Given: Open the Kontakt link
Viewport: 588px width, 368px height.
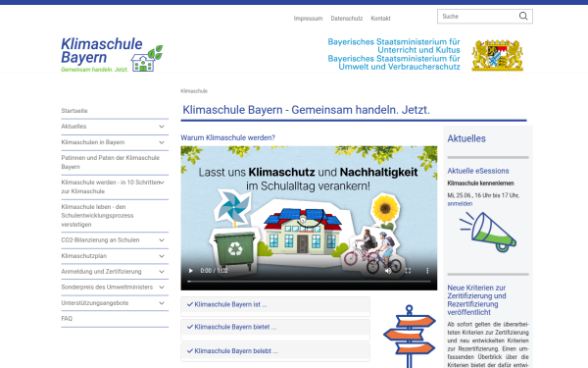Looking at the screenshot, I should [380, 18].
